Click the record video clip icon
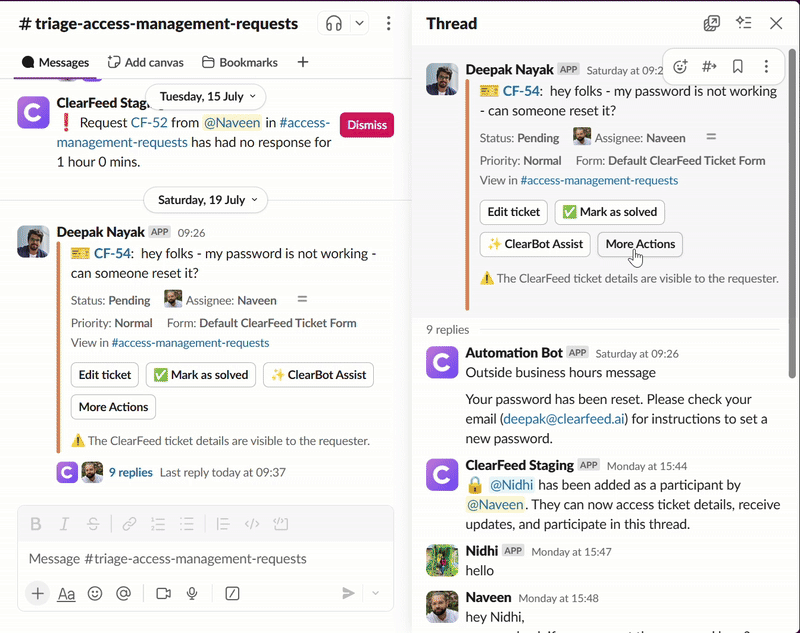This screenshot has height=633, width=800. pyautogui.click(x=163, y=593)
